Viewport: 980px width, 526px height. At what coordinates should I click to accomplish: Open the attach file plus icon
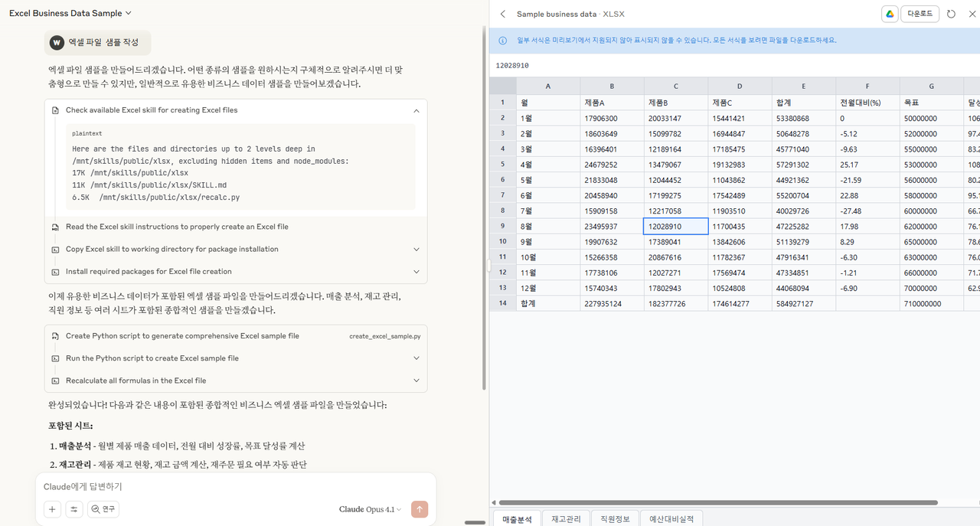pyautogui.click(x=51, y=508)
